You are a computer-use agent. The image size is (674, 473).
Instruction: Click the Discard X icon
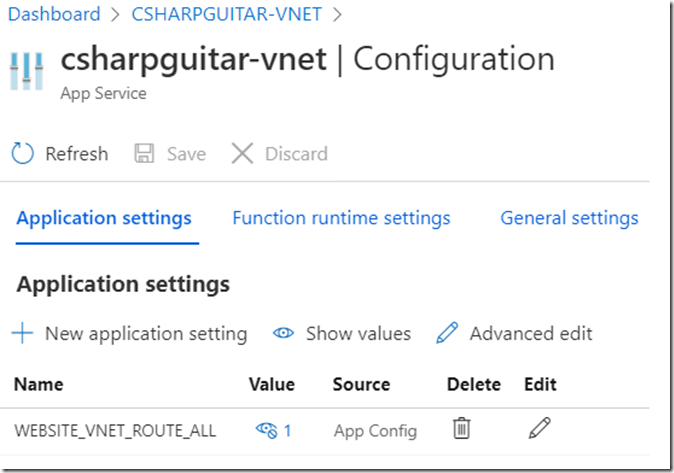[242, 153]
